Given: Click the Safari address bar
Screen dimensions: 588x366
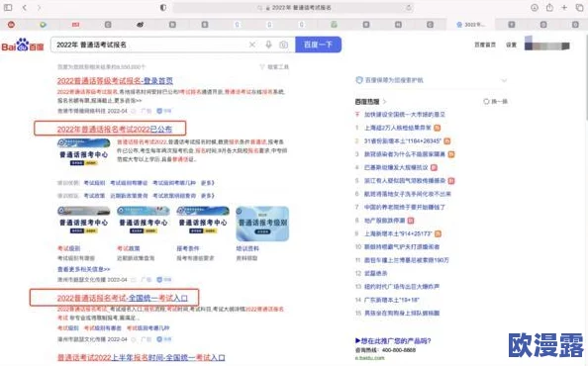Looking at the screenshot, I should point(294,8).
